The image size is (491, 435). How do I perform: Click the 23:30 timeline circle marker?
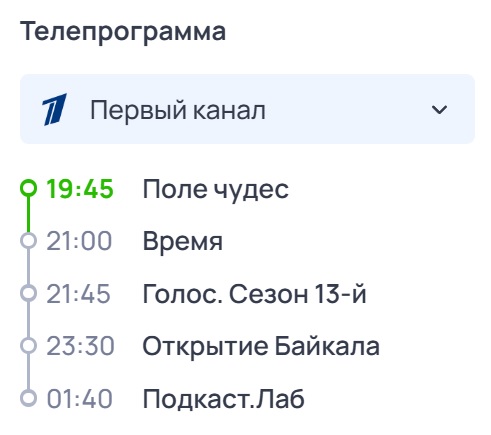pos(28,346)
